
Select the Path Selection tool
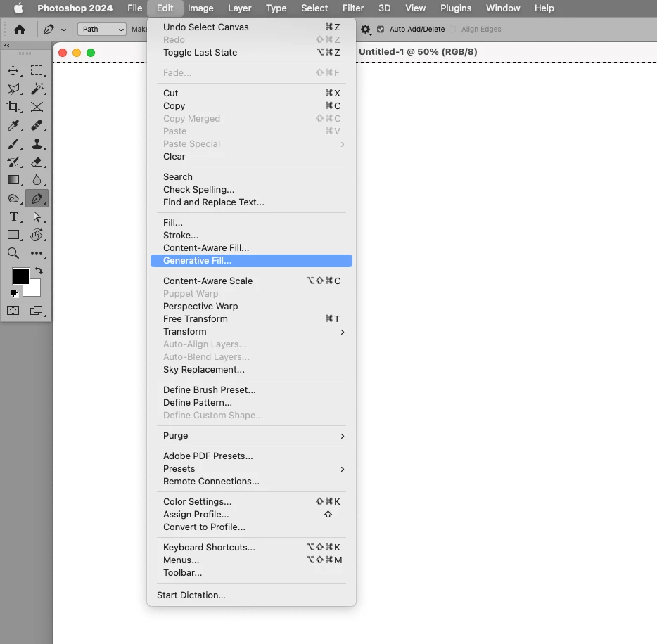37,217
